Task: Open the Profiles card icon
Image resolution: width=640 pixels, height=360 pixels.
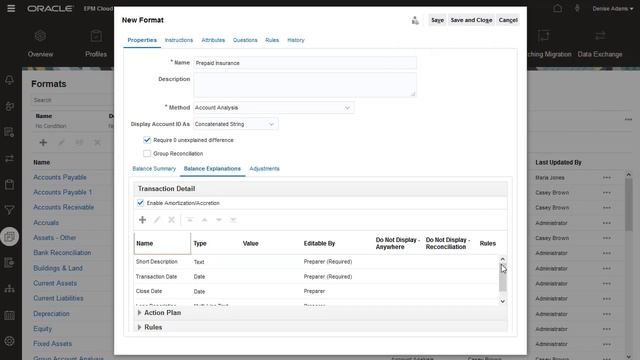Action: click(x=96, y=36)
